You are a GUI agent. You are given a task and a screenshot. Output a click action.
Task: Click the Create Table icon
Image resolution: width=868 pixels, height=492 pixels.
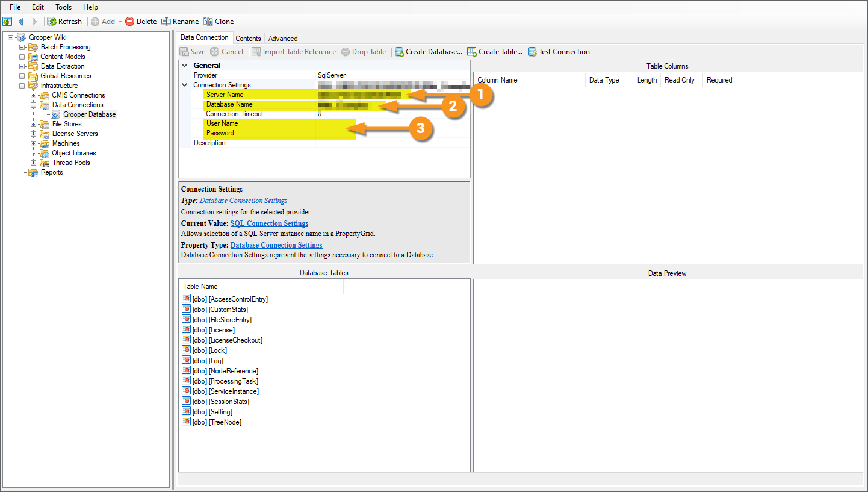[472, 52]
